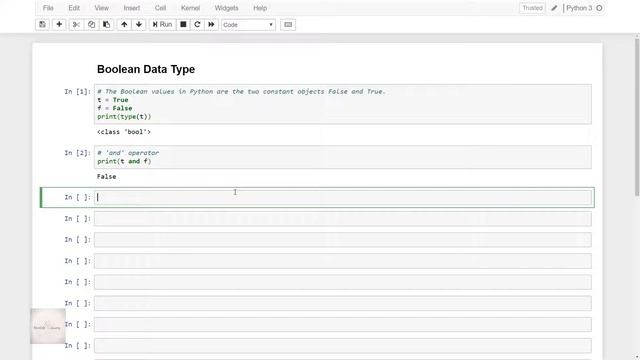Viewport: 640px width, 360px height.
Task: Interrupt the kernel with stop icon
Action: coord(183,24)
